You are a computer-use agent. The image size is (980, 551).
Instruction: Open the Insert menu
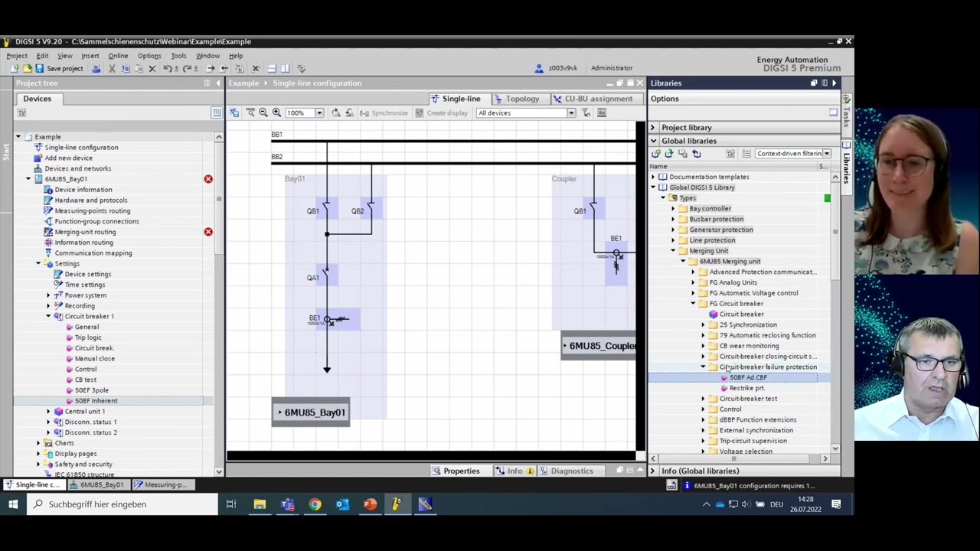(x=90, y=56)
